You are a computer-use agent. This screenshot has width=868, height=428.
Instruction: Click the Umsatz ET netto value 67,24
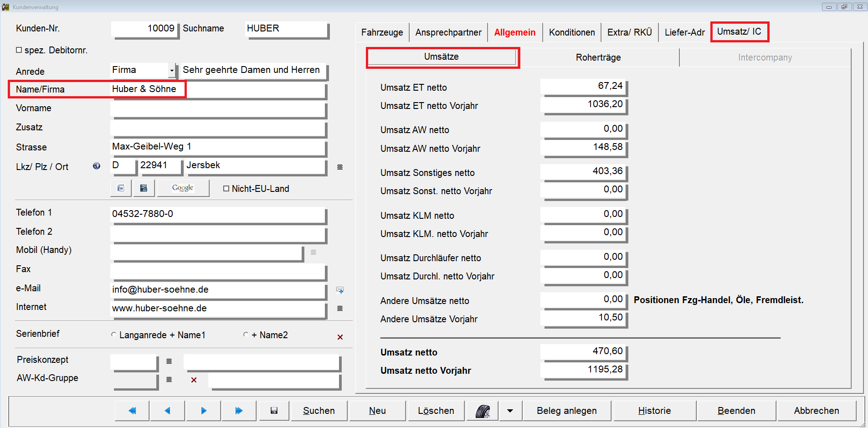583,86
